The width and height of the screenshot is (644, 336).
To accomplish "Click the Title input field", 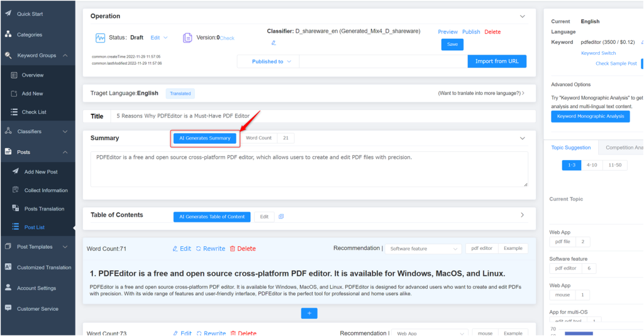I will pos(323,116).
